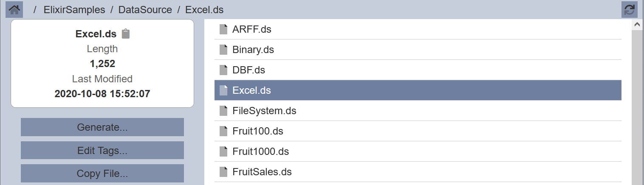Click the scrollbar up arrow

(x=637, y=25)
